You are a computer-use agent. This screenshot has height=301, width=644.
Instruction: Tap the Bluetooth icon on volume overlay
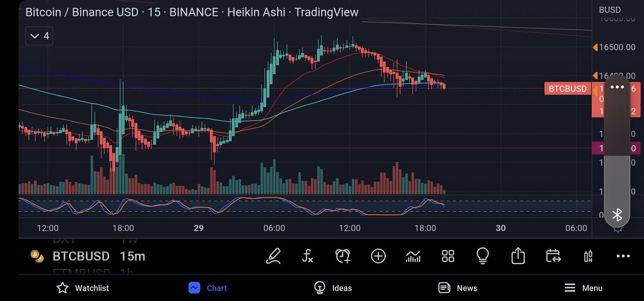click(617, 215)
